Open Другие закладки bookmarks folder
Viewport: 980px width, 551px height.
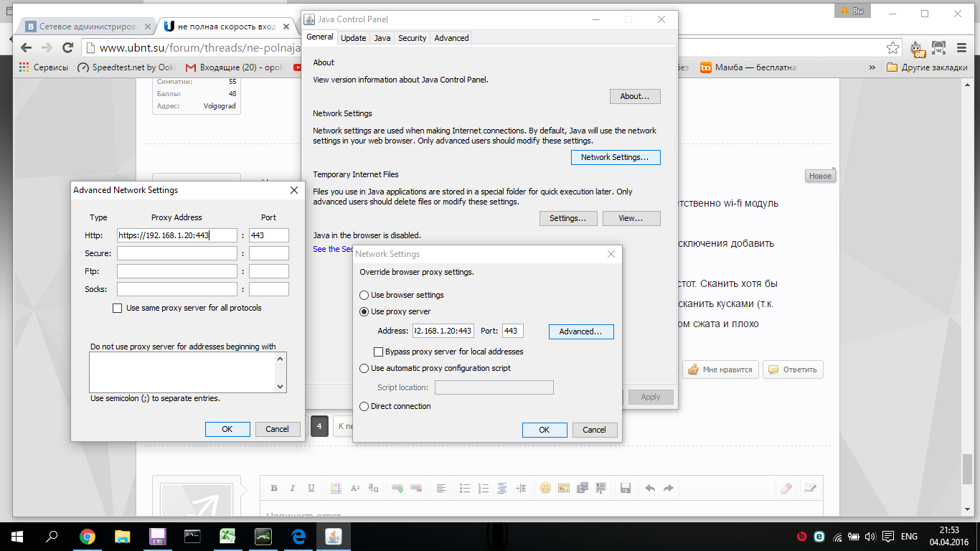click(x=927, y=67)
